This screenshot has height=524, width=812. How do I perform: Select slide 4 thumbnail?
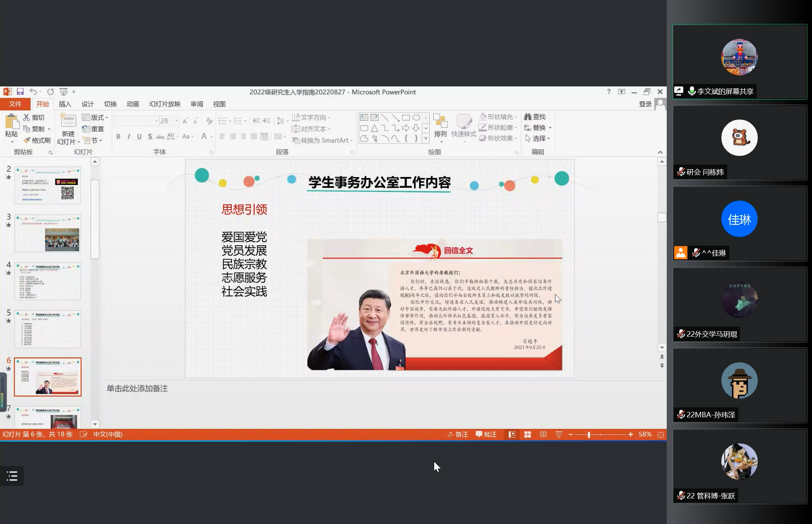[48, 281]
